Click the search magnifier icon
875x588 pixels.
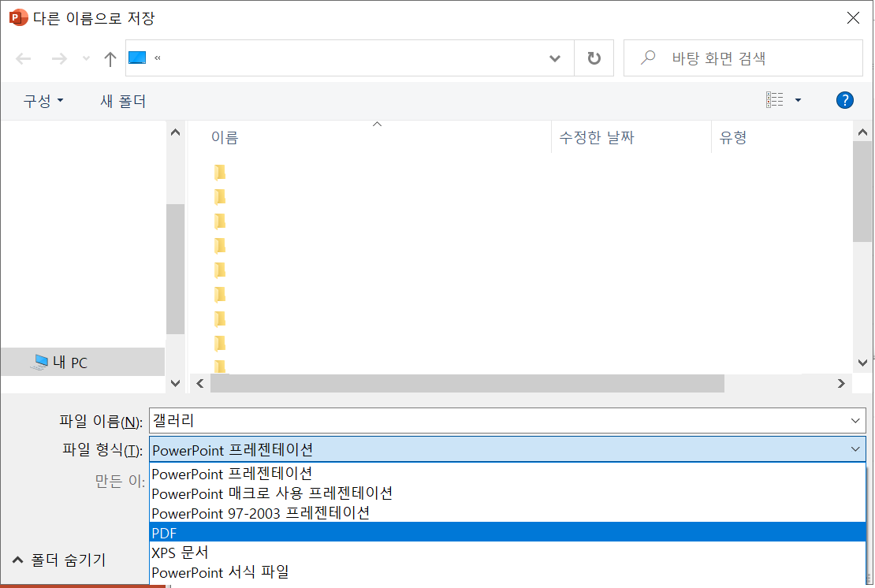click(648, 58)
